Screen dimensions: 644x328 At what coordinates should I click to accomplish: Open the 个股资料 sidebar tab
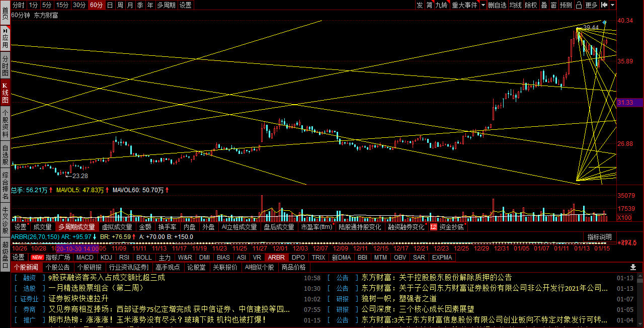click(x=5, y=124)
